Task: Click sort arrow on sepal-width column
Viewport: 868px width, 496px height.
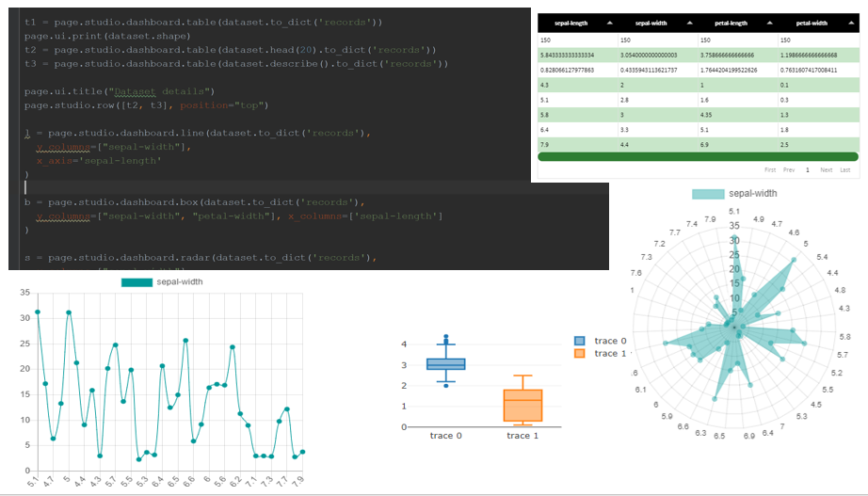Action: (689, 22)
